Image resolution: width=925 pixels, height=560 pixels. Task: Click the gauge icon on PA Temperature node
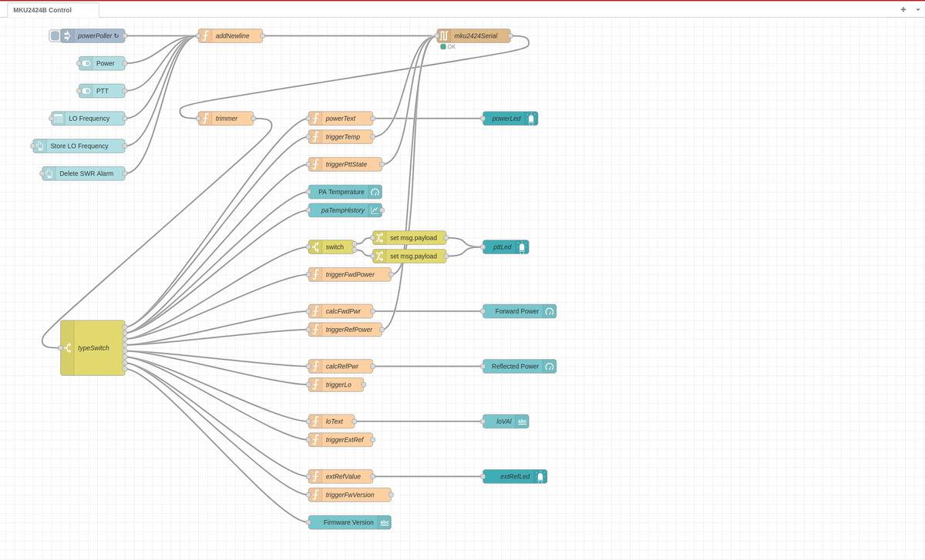pyautogui.click(x=375, y=192)
